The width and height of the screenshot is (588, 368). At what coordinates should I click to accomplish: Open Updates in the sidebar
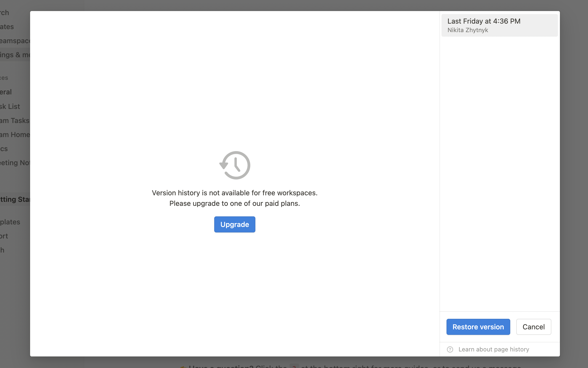coord(7,27)
